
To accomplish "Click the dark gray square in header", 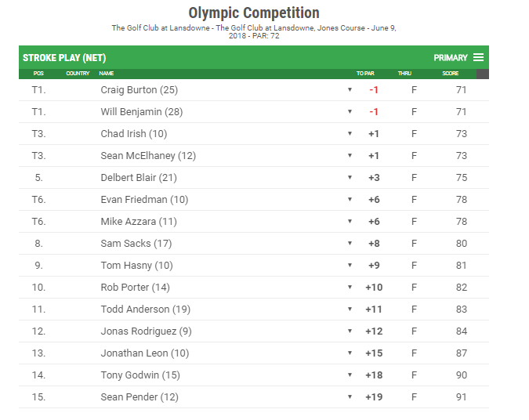I will tap(483, 74).
